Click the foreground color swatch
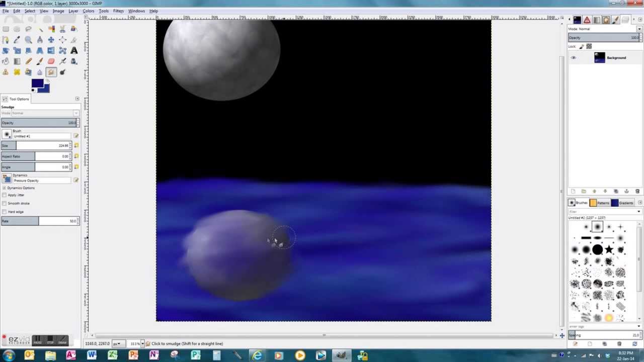Image resolution: width=644 pixels, height=362 pixels. tap(37, 84)
